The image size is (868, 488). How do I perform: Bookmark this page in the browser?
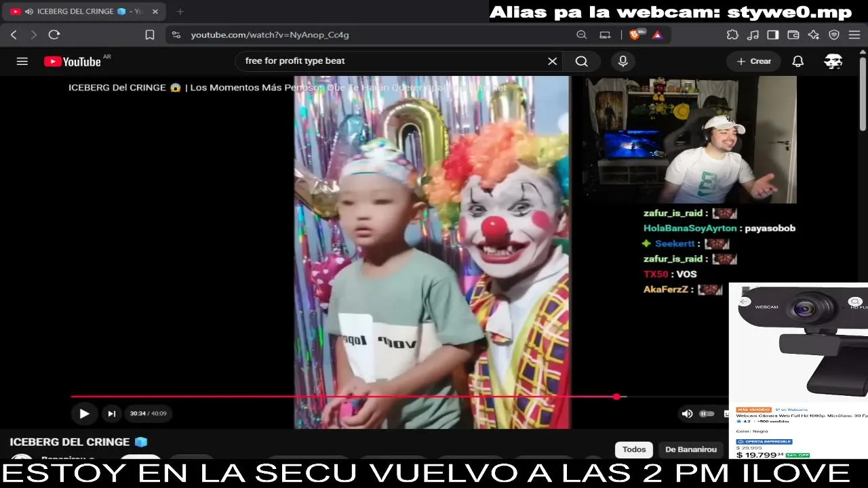pos(150,35)
